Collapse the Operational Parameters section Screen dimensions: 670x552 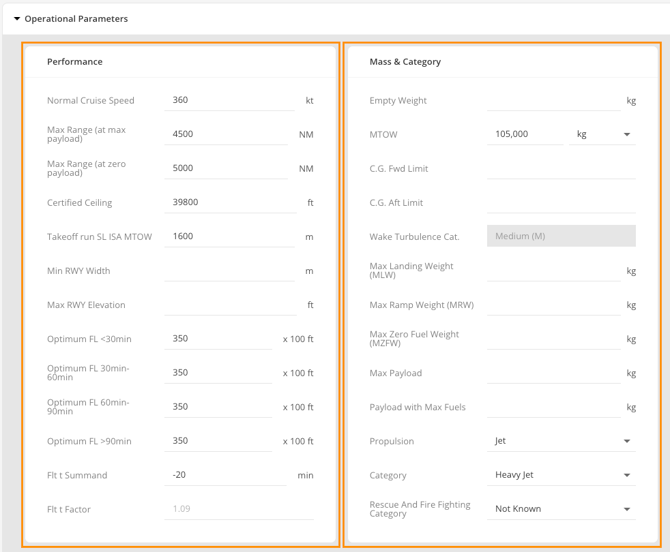coord(17,19)
